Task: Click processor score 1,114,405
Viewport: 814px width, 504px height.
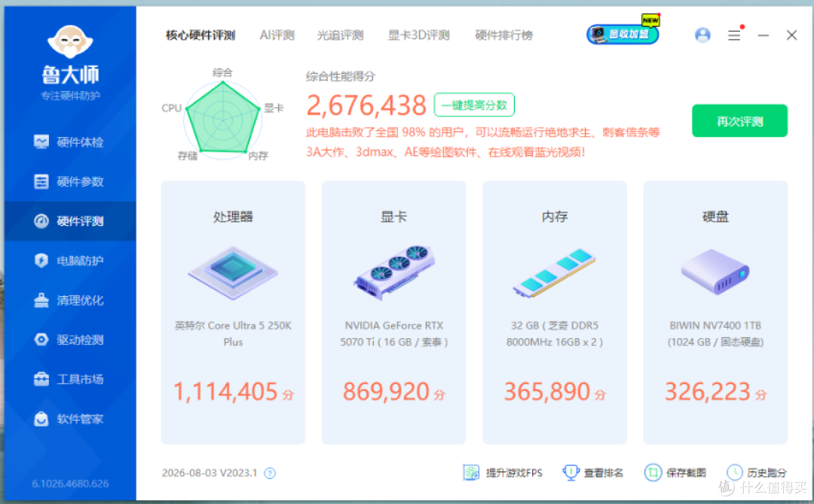Action: (225, 391)
